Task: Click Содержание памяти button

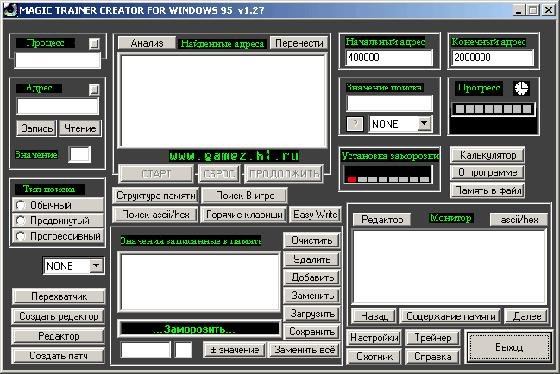Action: pos(450,316)
